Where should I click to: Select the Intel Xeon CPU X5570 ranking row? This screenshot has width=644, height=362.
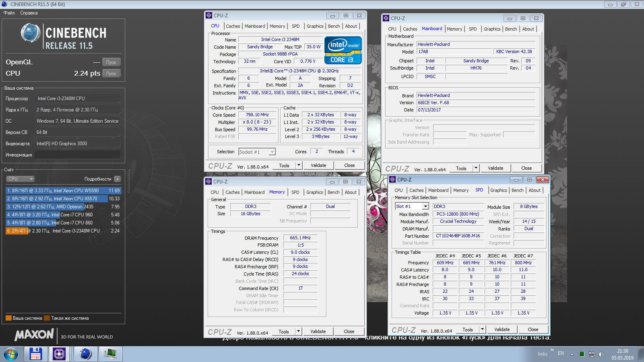tap(63, 199)
